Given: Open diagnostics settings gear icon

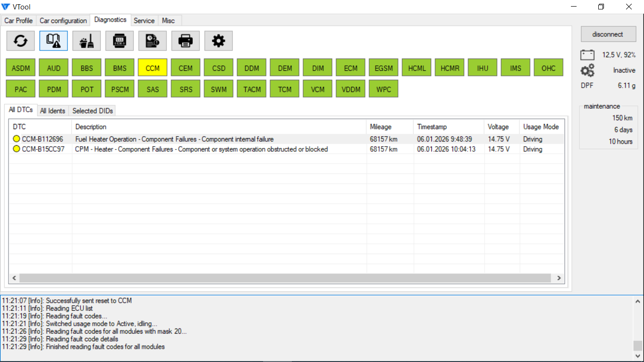Looking at the screenshot, I should point(218,41).
